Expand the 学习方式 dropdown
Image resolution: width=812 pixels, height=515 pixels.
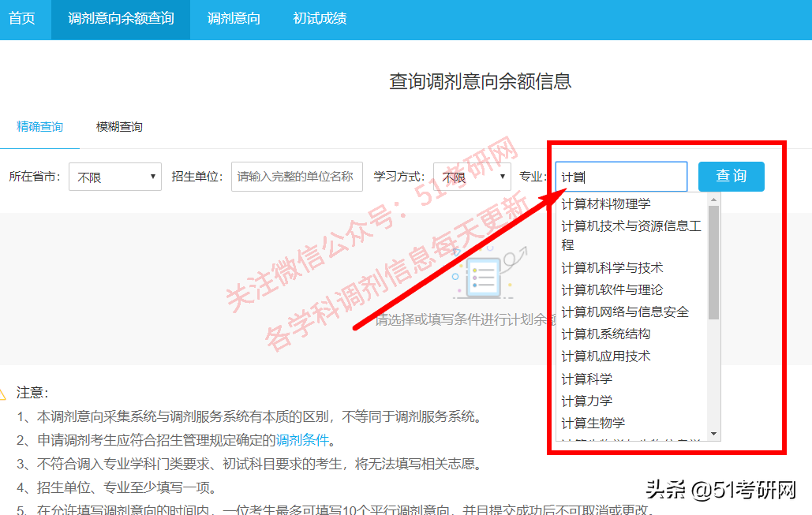pos(472,177)
